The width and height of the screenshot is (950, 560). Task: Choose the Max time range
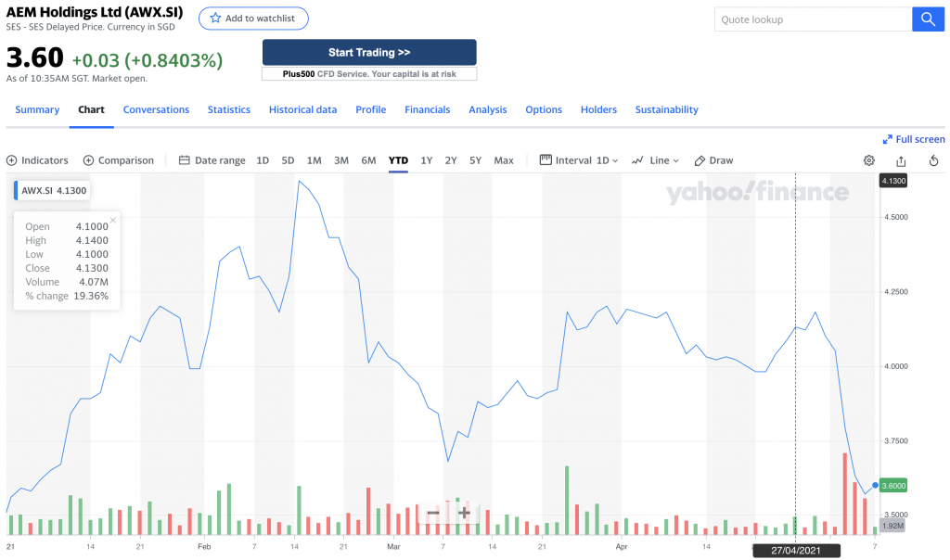click(504, 160)
